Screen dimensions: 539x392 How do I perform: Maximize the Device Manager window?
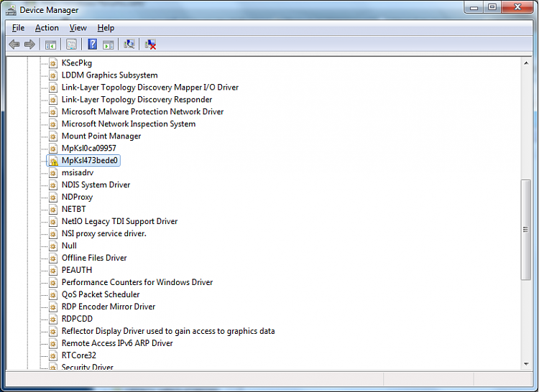point(492,7)
